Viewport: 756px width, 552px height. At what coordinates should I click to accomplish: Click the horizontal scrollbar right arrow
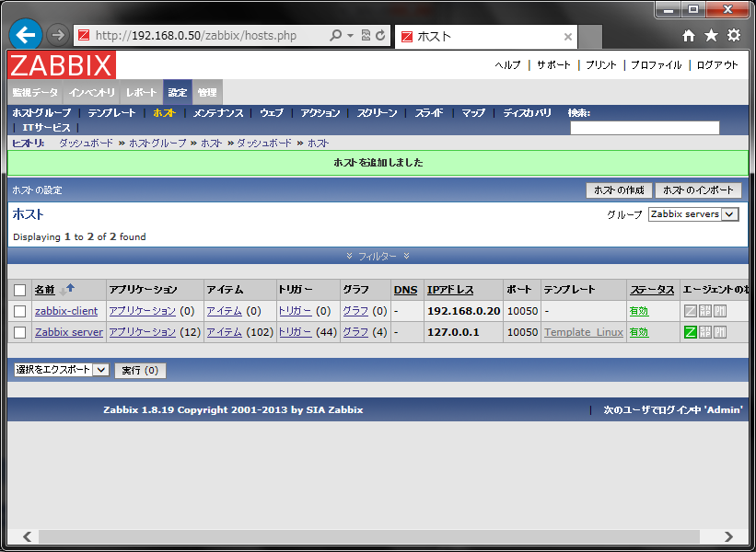pyautogui.click(x=728, y=536)
